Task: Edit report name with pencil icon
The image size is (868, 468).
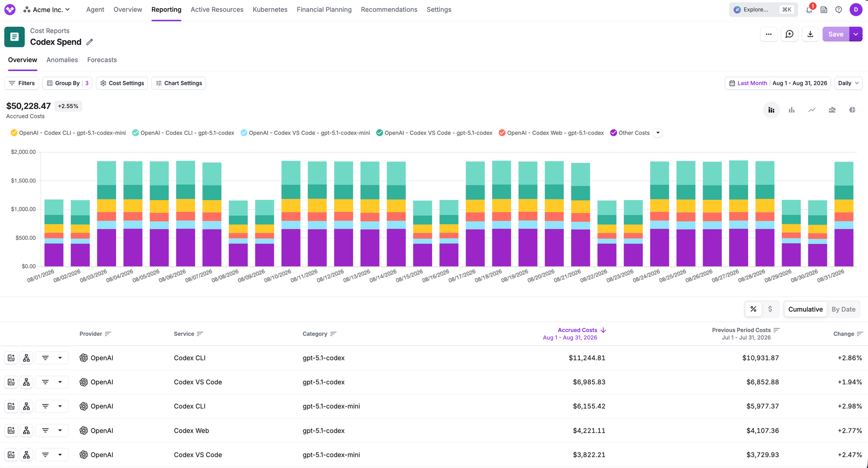Action: coord(90,42)
